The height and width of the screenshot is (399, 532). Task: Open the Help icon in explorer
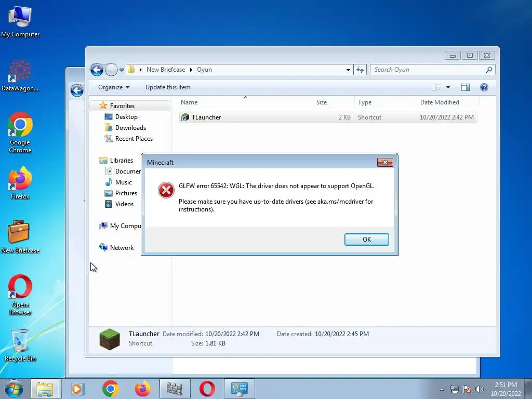(x=484, y=87)
